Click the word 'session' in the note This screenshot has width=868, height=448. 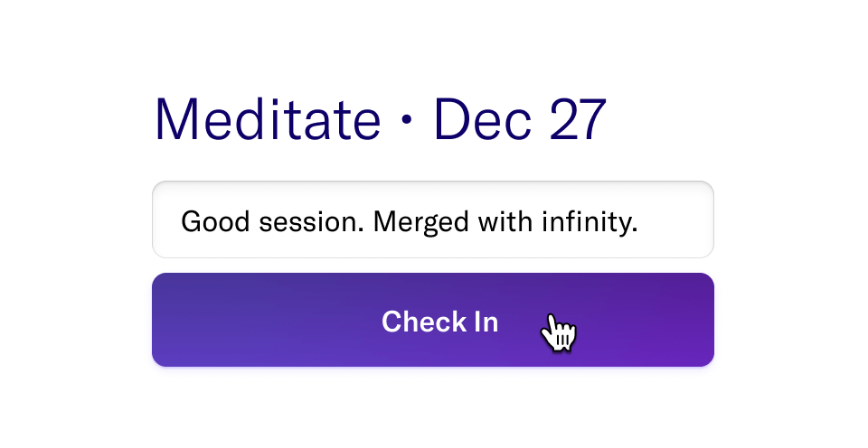coord(311,222)
